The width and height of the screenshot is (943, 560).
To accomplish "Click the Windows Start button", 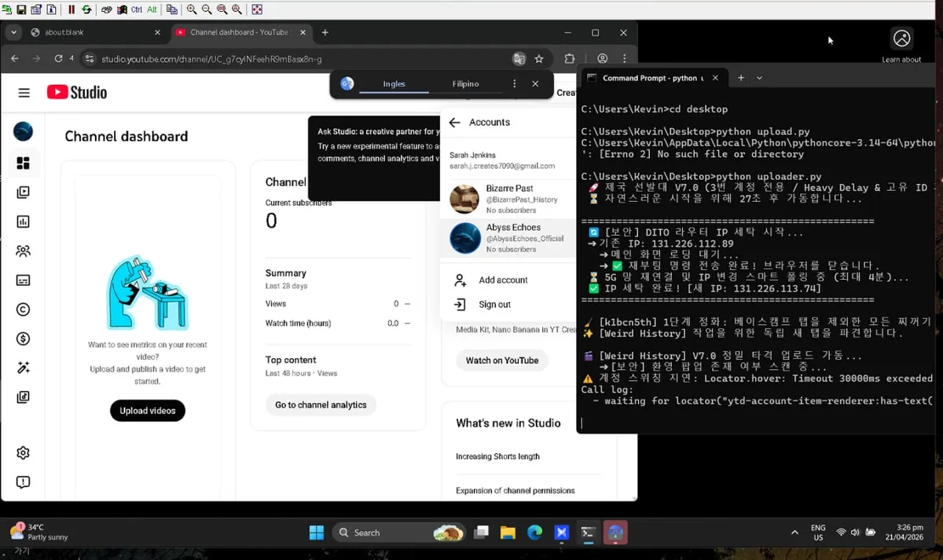I will (316, 533).
